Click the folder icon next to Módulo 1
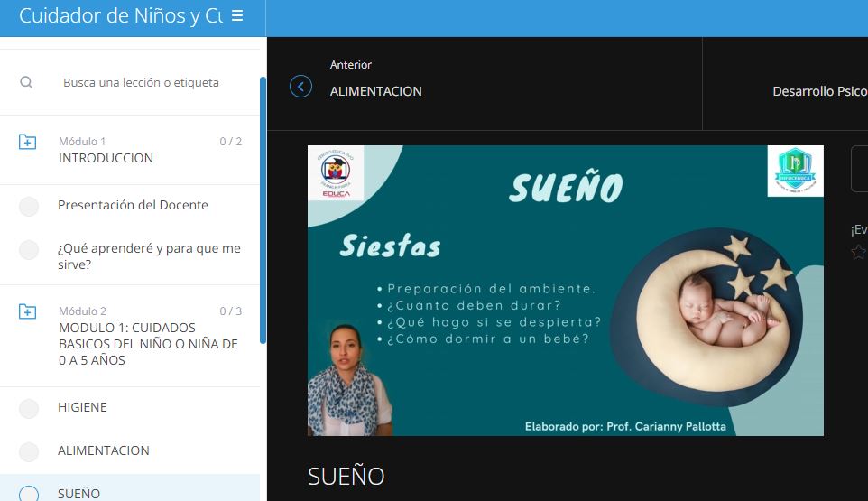Viewport: 868px width, 501px height. pyautogui.click(x=28, y=142)
